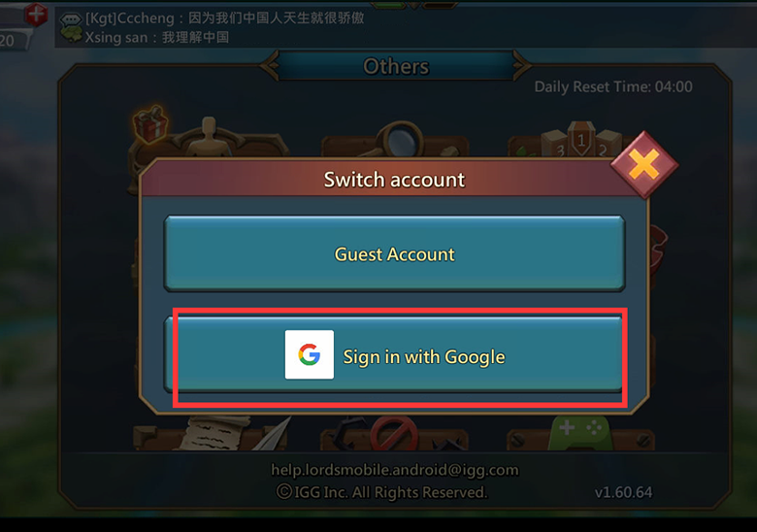The image size is (757, 532).
Task: Open the Xsing san chat message
Action: (x=157, y=37)
